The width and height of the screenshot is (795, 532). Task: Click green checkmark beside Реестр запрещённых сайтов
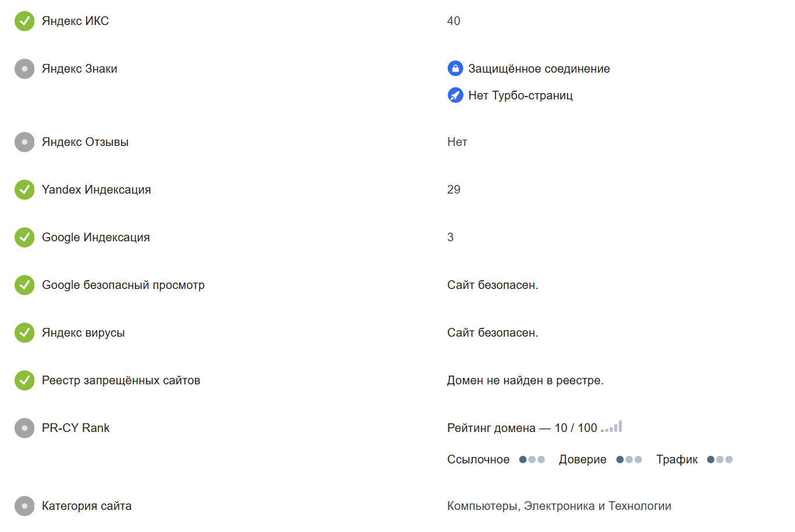[24, 380]
